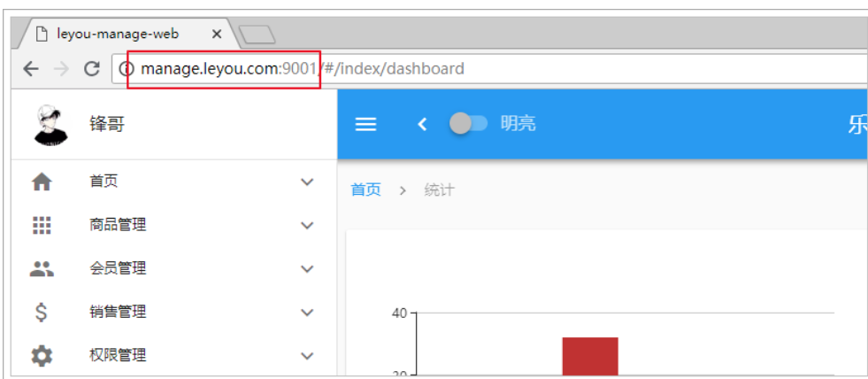This screenshot has width=868, height=379.
Task: Click the 锋哥 user avatar
Action: [50, 125]
